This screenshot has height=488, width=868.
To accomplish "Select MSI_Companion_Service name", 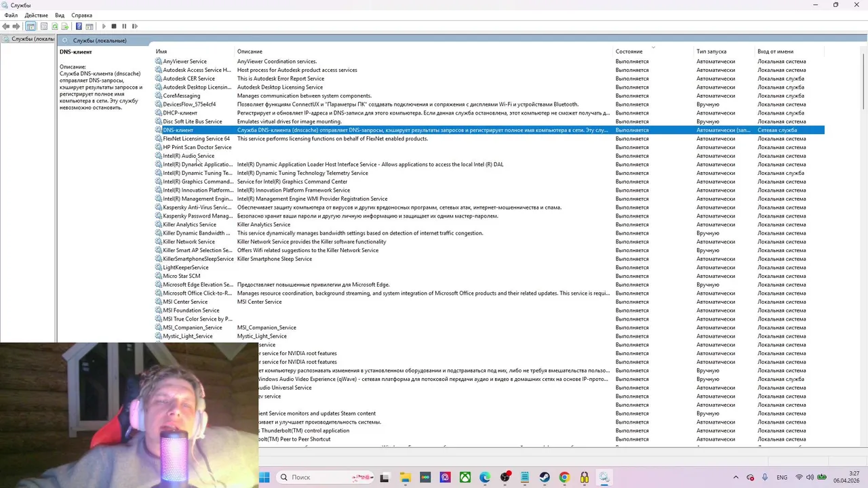I will 193,328.
